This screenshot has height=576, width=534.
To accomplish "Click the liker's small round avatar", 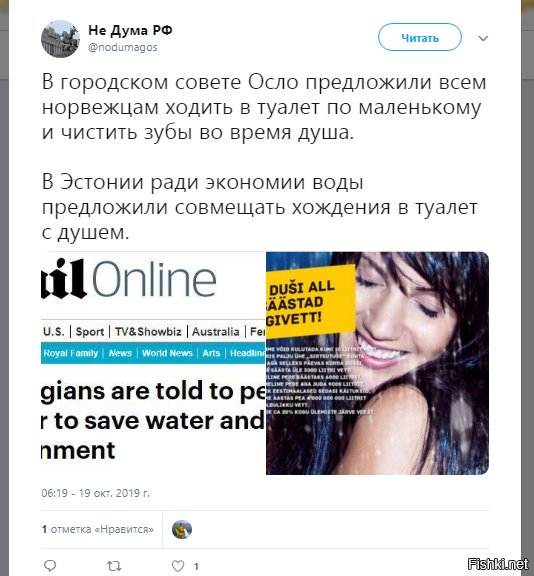I will point(182,530).
